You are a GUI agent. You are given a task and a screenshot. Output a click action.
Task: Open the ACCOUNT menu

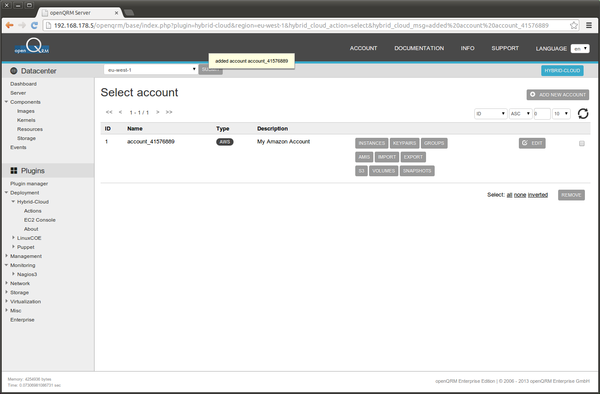pyautogui.click(x=363, y=48)
